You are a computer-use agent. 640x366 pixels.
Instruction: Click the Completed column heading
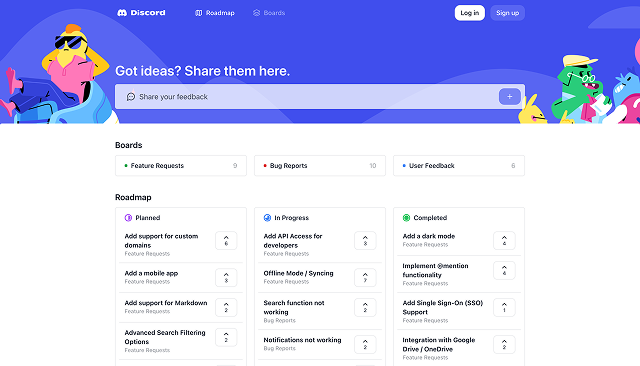click(x=430, y=218)
